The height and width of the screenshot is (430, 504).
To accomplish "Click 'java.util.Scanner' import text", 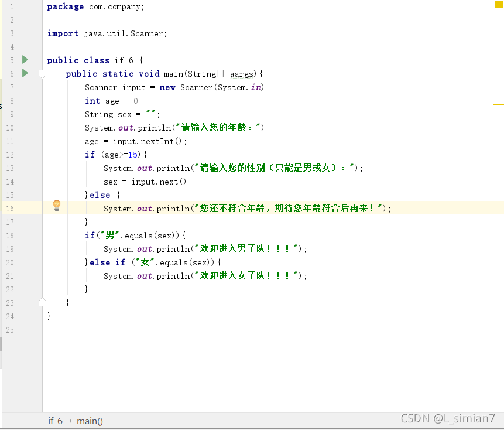I will coord(124,33).
